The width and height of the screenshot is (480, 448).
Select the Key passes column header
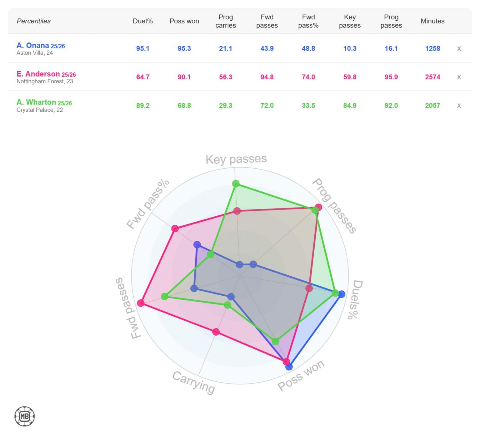point(350,21)
